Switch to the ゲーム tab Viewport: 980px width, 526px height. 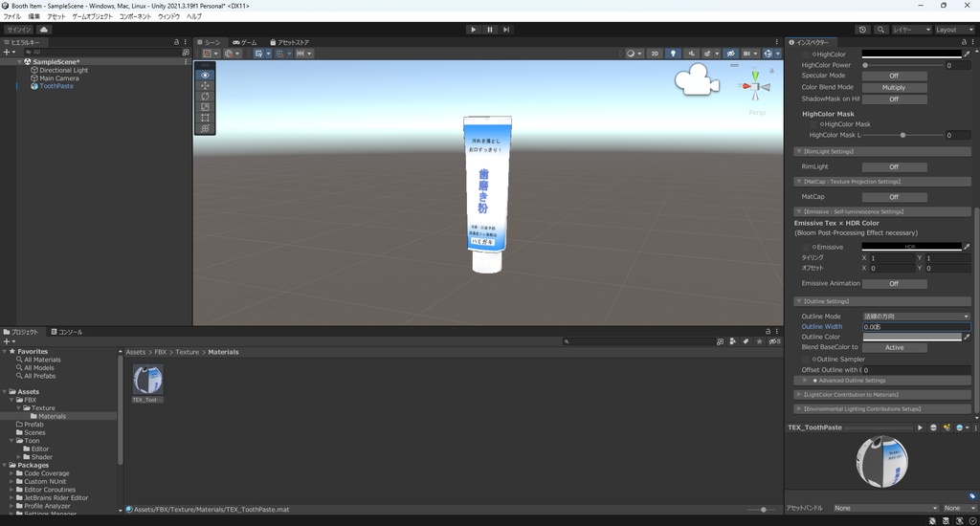pos(245,42)
